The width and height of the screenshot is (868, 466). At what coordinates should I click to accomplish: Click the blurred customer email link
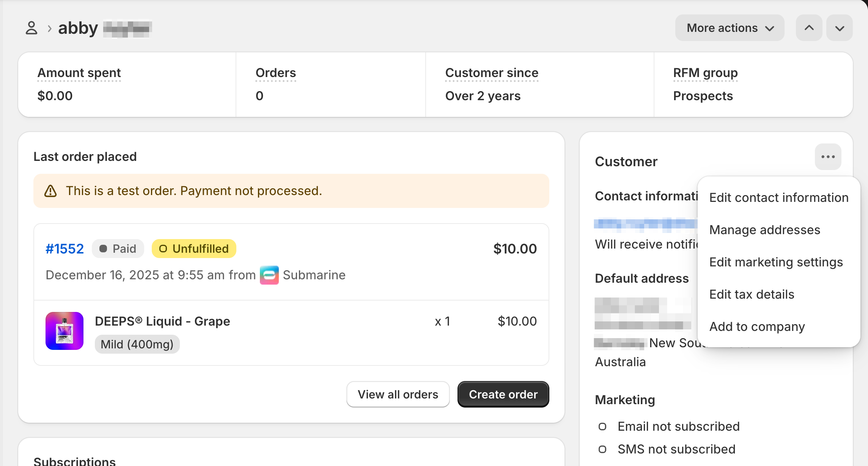(x=645, y=225)
